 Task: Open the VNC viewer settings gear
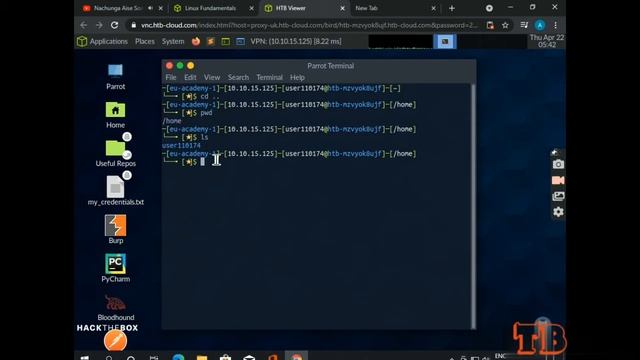[558, 212]
